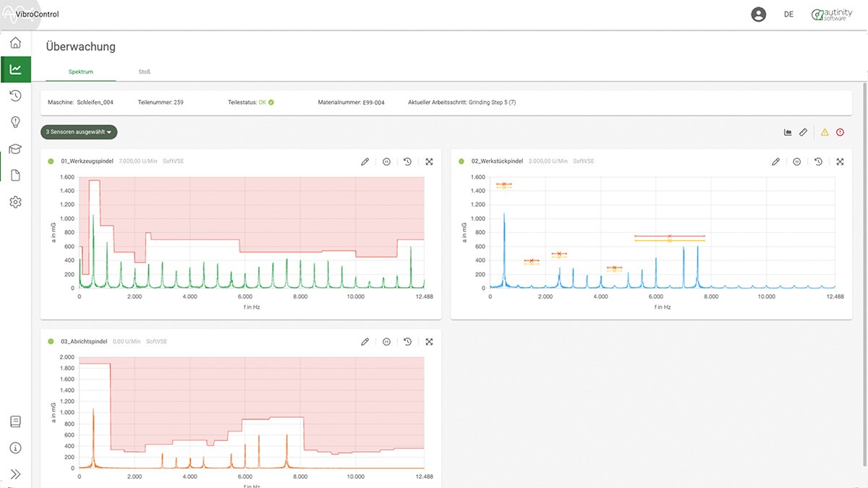Fullscreen the 02_Werkstückspindel chart

pyautogui.click(x=840, y=162)
